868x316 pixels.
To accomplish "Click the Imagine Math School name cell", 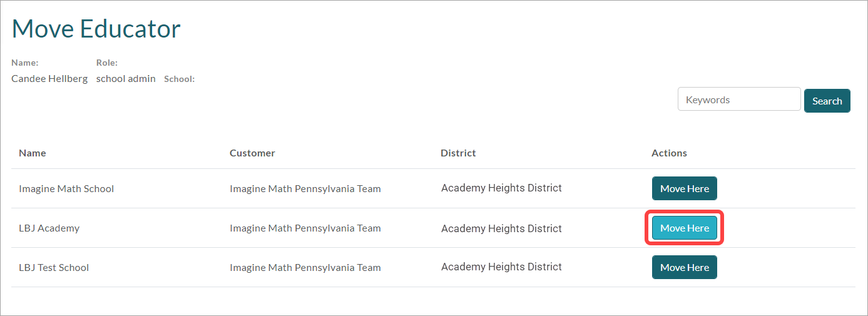I will click(x=66, y=188).
